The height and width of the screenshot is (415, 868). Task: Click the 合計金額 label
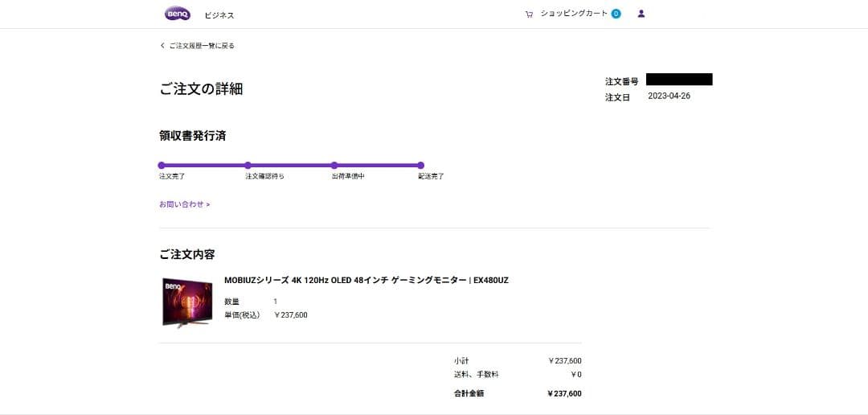click(469, 394)
